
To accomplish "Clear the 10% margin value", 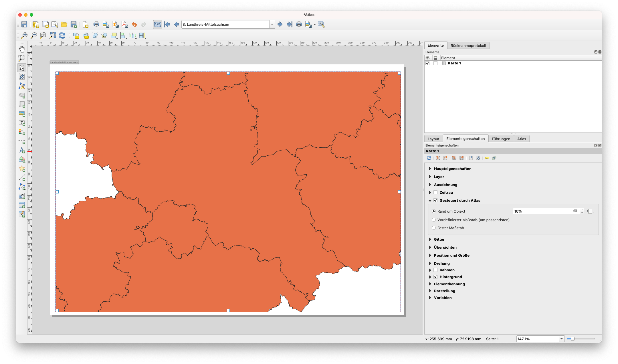I will pos(575,211).
